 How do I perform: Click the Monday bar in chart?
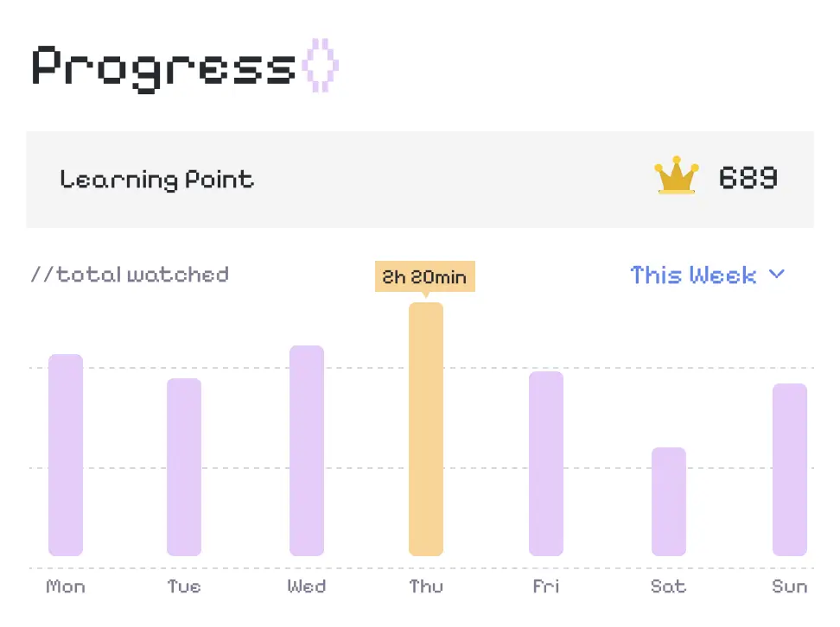66,454
